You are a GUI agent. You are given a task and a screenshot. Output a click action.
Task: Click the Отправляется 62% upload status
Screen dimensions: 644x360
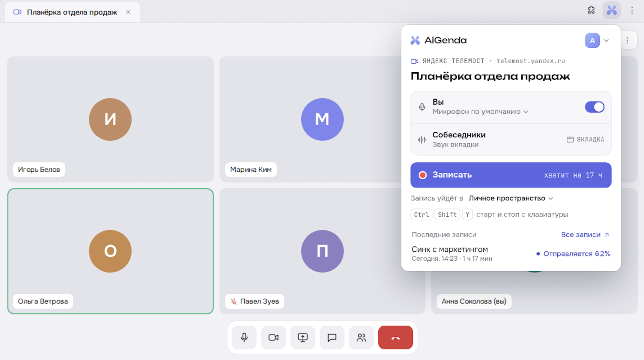coord(573,254)
